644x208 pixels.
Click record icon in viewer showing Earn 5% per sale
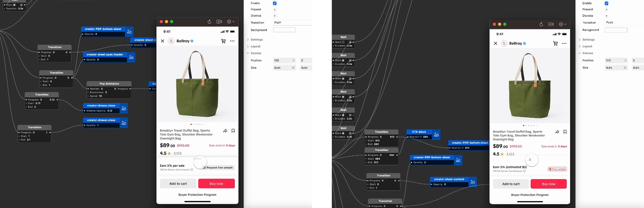(219, 22)
